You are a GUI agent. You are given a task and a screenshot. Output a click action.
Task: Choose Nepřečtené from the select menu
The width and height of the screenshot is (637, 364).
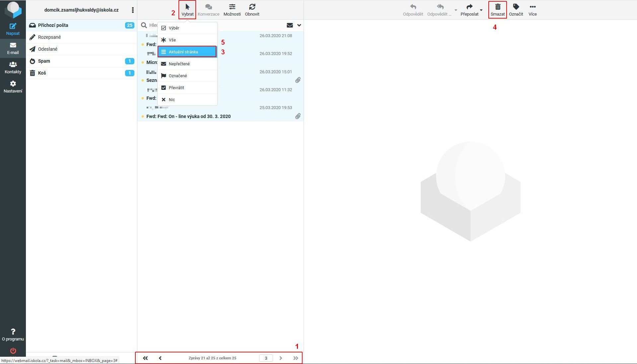tap(187, 64)
